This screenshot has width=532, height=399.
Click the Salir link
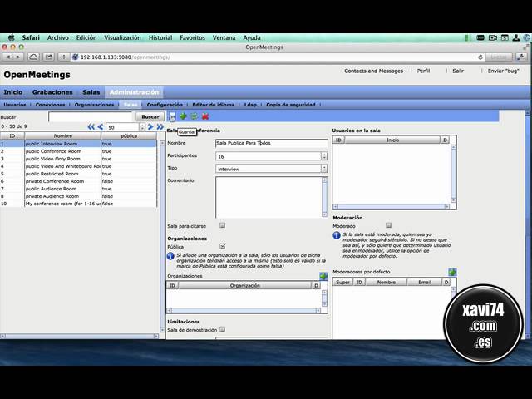click(x=458, y=71)
